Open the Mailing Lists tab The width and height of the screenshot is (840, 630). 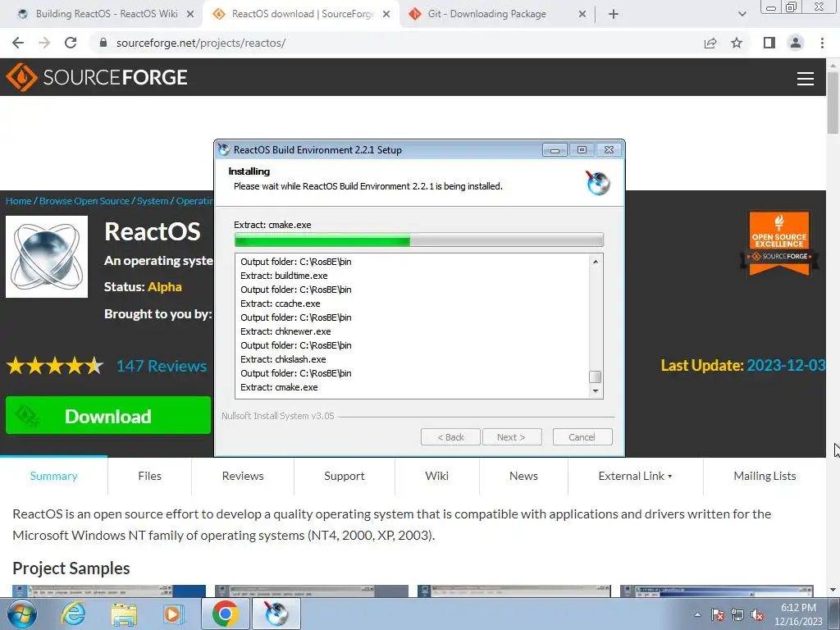[x=765, y=476]
